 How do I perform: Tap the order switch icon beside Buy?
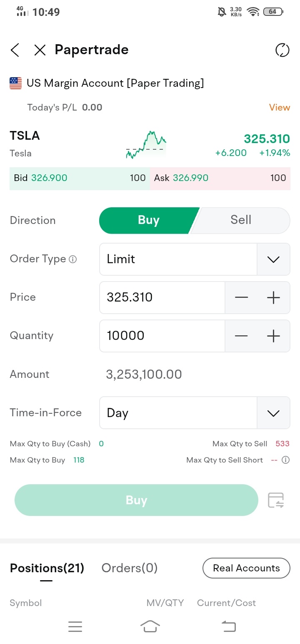276,500
